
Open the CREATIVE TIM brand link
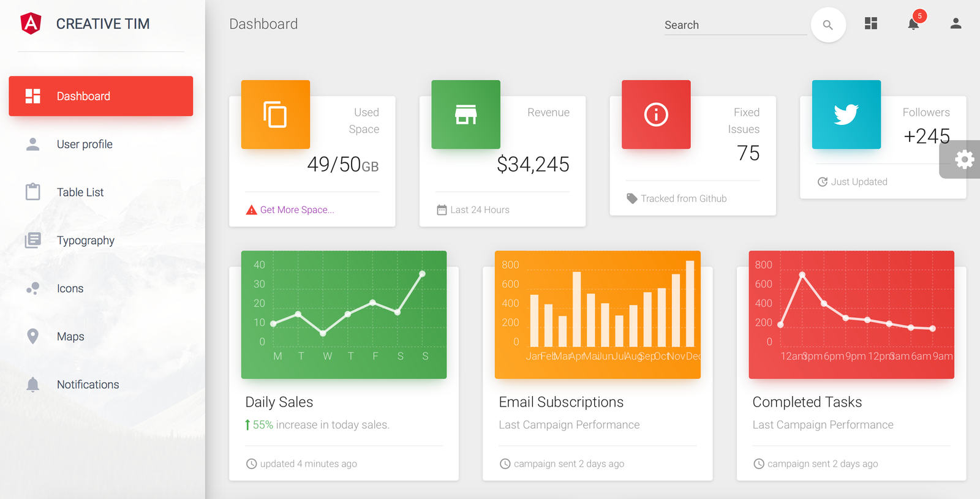(103, 24)
